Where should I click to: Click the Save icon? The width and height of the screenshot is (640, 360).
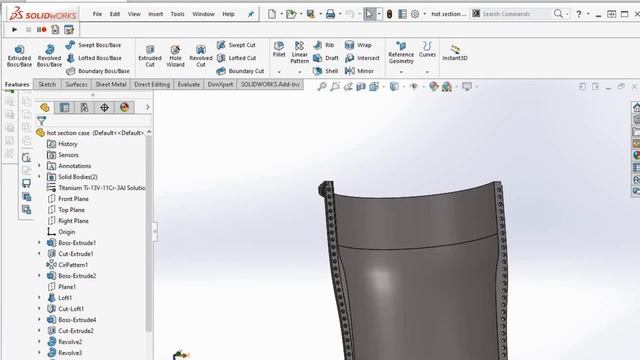(x=311, y=14)
